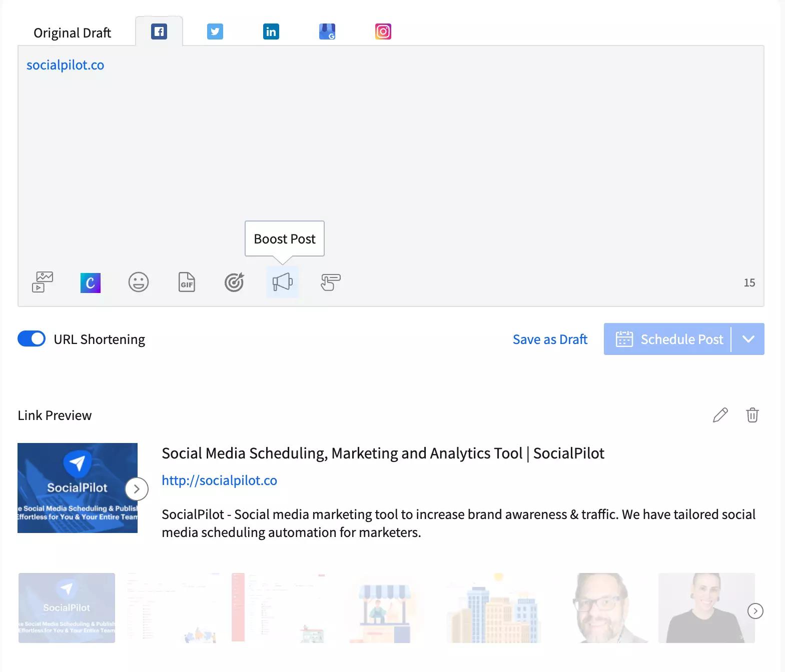The width and height of the screenshot is (785, 672).
Task: Click the socialpilot.co link in draft text
Action: point(65,65)
